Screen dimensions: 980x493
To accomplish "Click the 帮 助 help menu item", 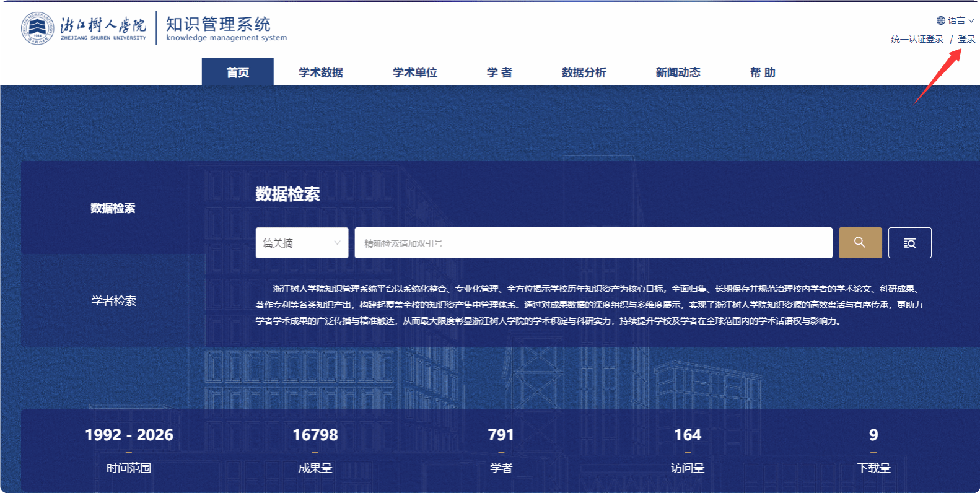I will [763, 72].
